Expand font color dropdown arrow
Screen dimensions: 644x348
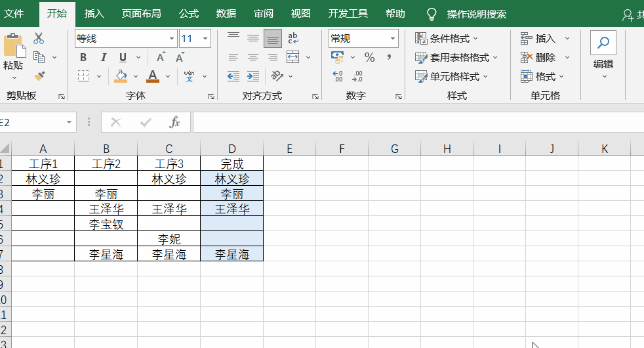pos(168,77)
